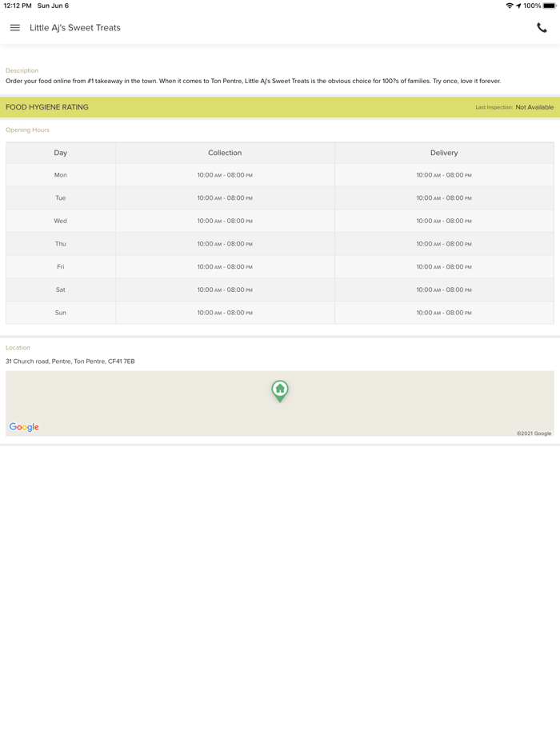Viewport: 560px width, 747px height.
Task: Check the Wi-Fi status icon
Action: [x=510, y=6]
